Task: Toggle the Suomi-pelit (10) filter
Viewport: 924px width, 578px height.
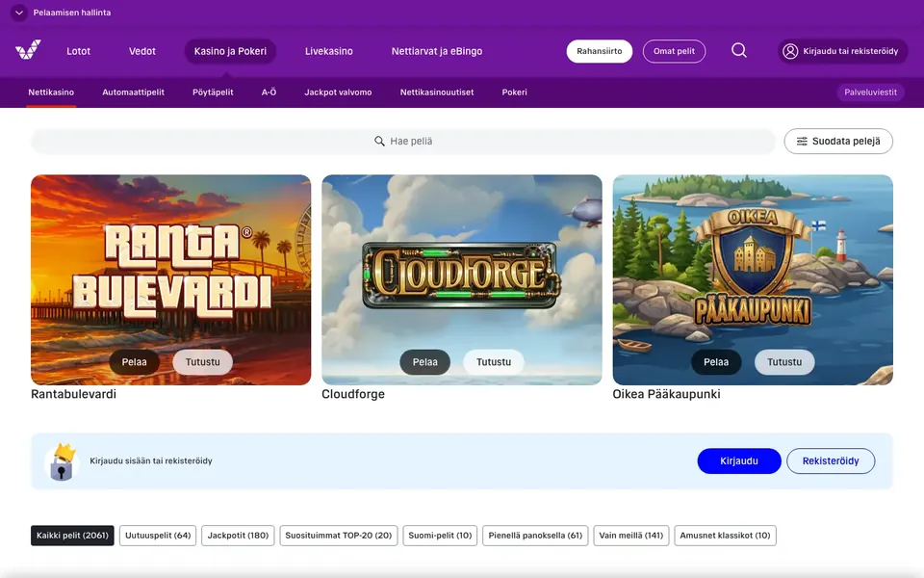Action: coord(440,536)
